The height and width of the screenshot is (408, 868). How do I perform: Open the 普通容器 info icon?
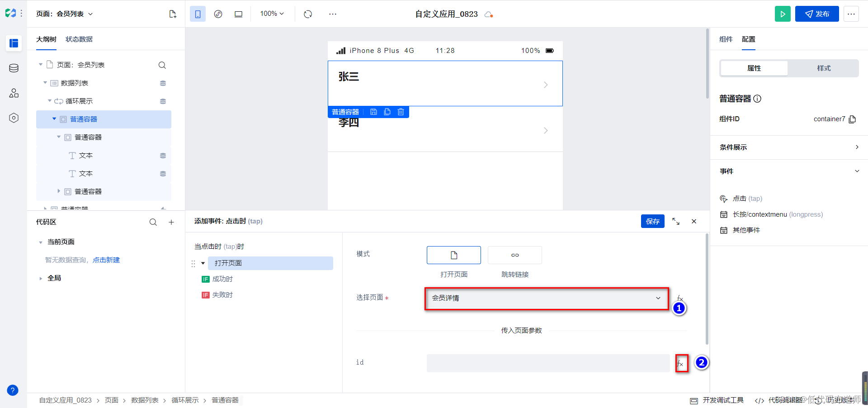[757, 99]
